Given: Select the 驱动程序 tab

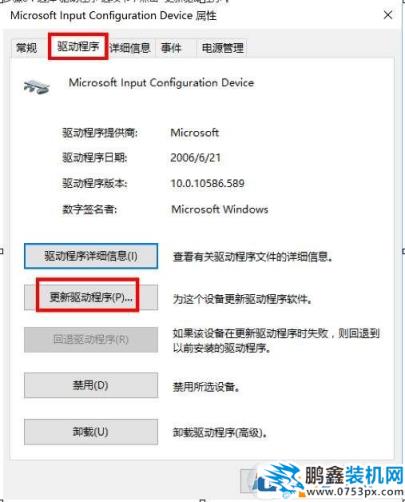Looking at the screenshot, I should tap(78, 47).
